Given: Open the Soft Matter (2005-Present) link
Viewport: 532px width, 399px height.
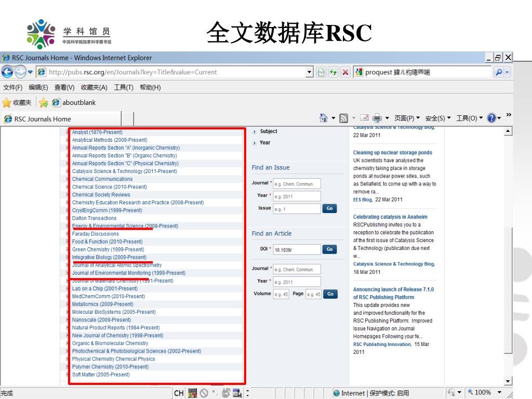Looking at the screenshot, I should (x=101, y=375).
